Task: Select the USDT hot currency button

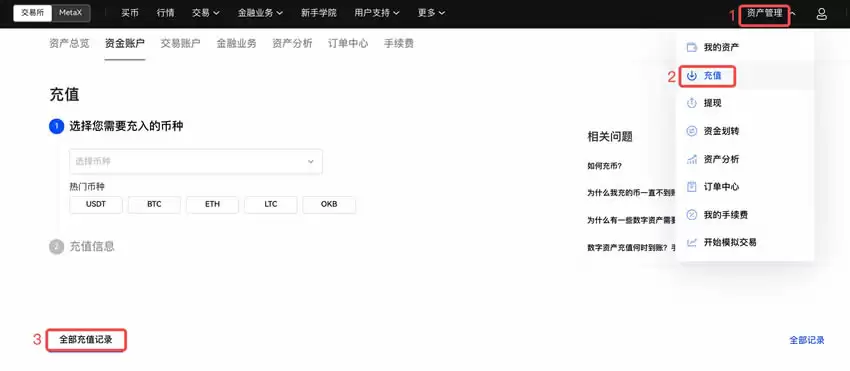Action: (96, 205)
